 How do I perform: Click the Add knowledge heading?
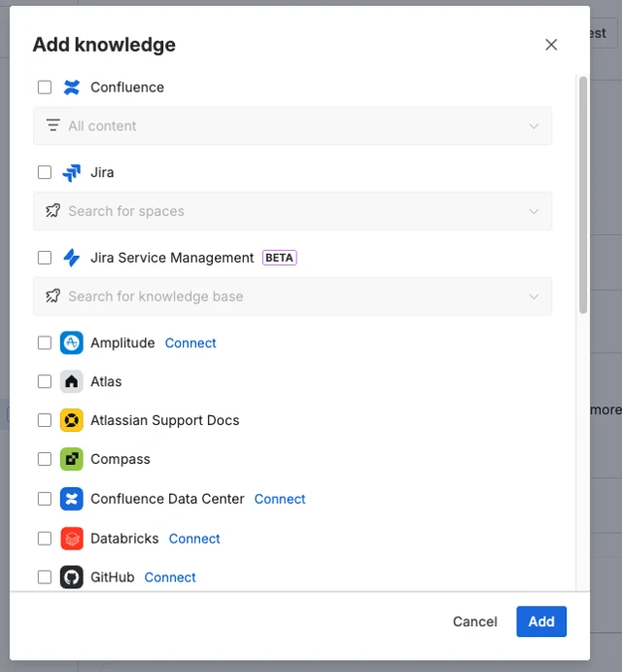(x=104, y=45)
